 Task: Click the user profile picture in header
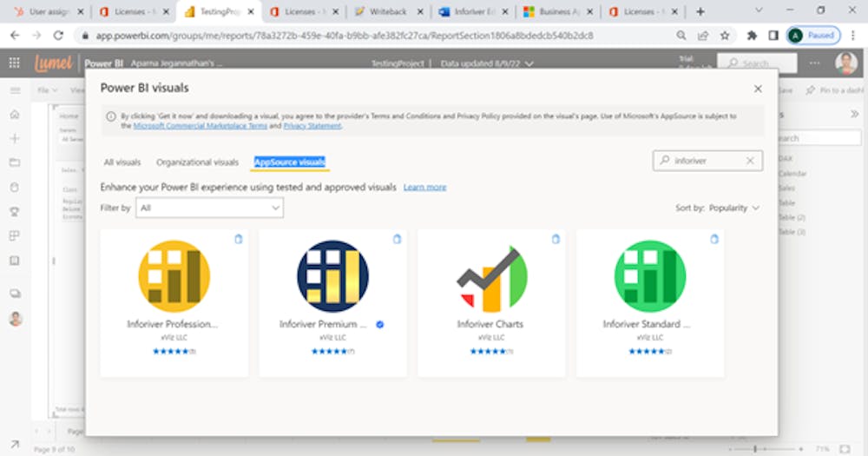845,63
